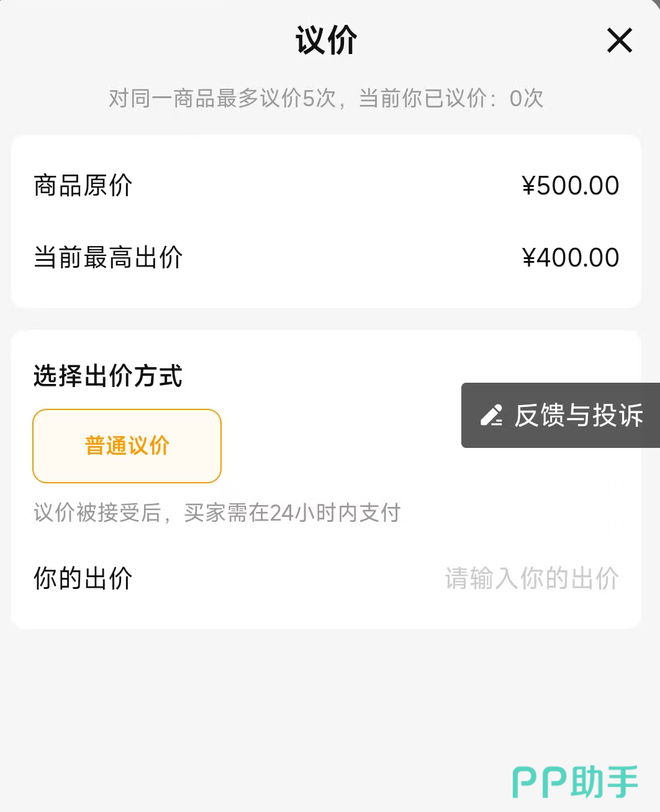Tap the ¥ symbol before 500.00

tap(528, 186)
